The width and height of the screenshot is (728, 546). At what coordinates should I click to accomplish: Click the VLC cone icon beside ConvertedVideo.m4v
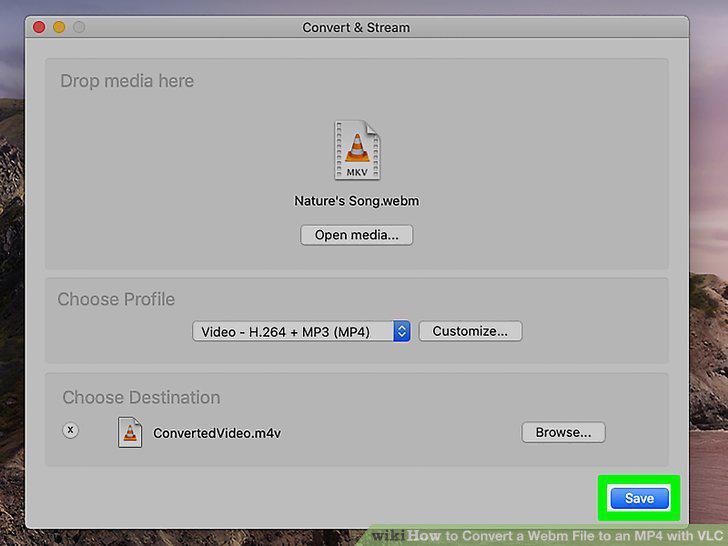[130, 432]
